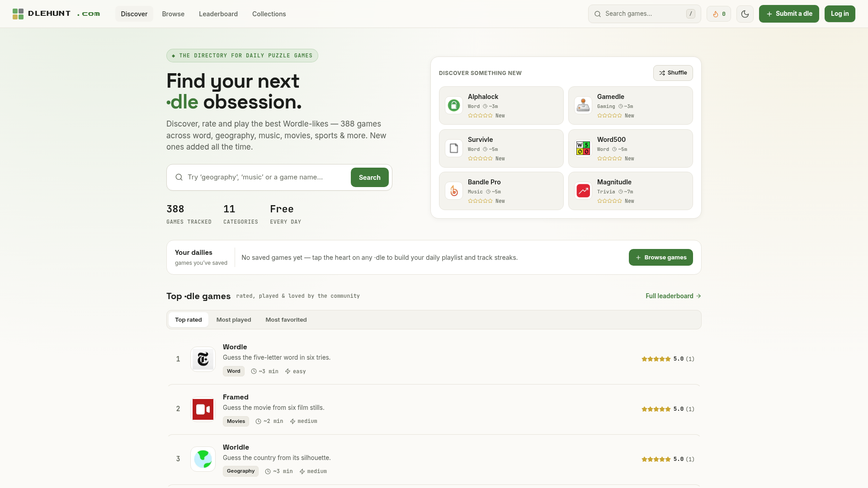The width and height of the screenshot is (868, 488).
Task: Click 'Guess the five-letter word in six tries.'
Action: pos(277,357)
